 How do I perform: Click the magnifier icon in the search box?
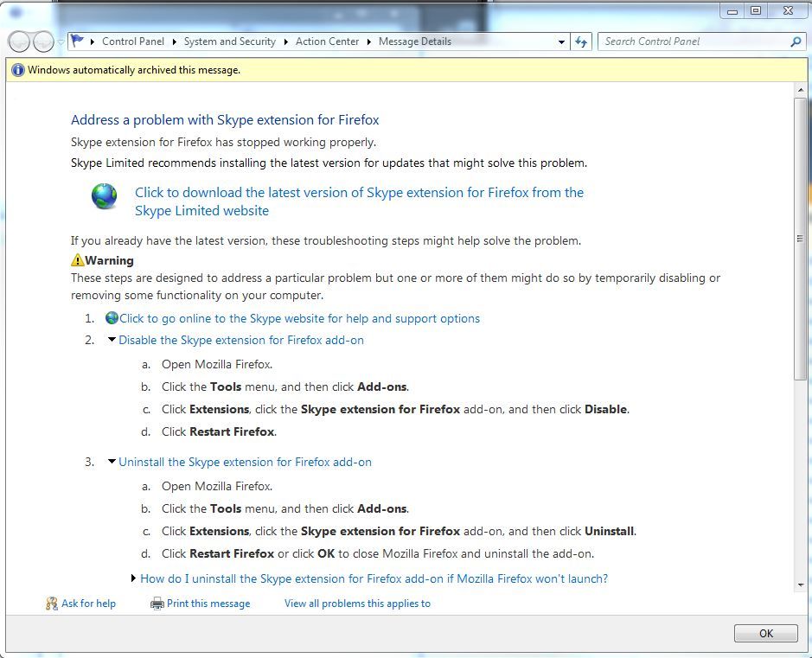click(x=796, y=41)
